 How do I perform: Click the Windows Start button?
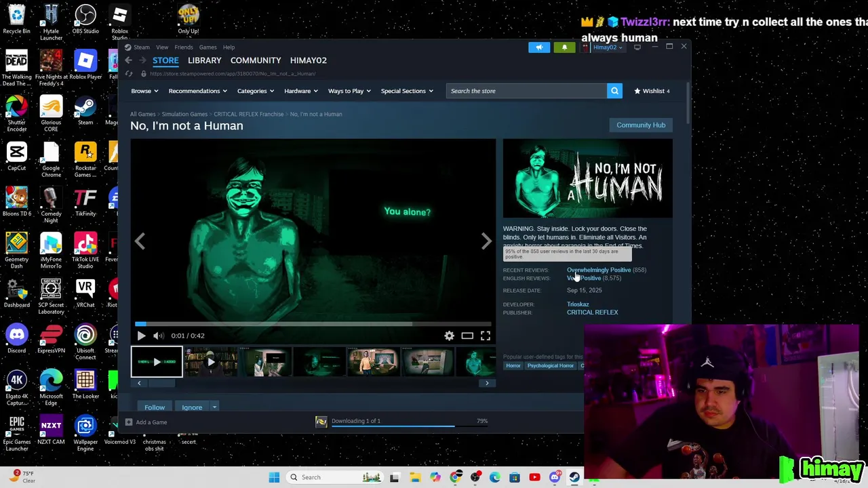[x=274, y=477]
